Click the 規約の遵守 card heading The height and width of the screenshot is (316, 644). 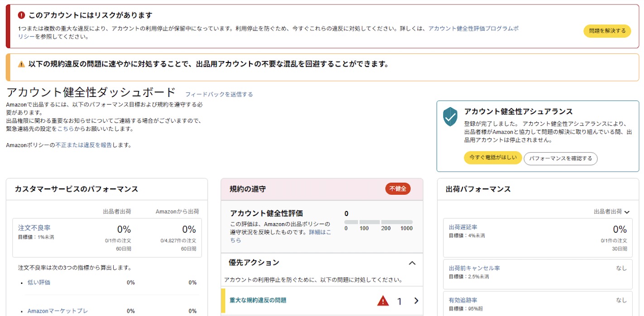coord(248,189)
